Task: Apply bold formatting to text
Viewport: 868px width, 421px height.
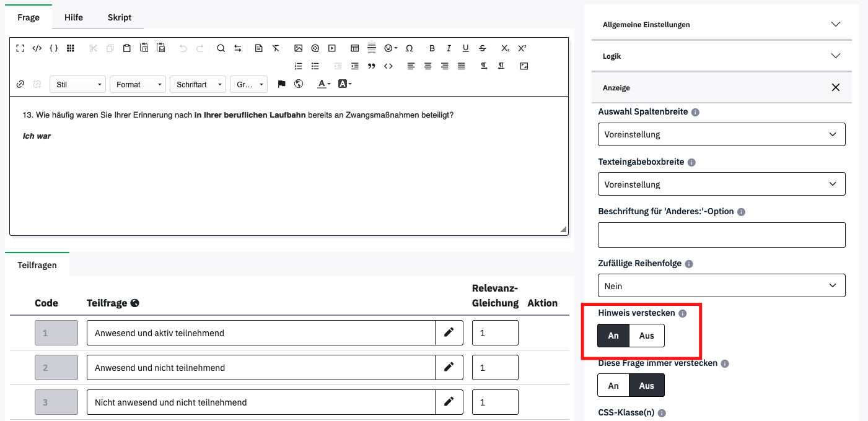Action: [432, 48]
